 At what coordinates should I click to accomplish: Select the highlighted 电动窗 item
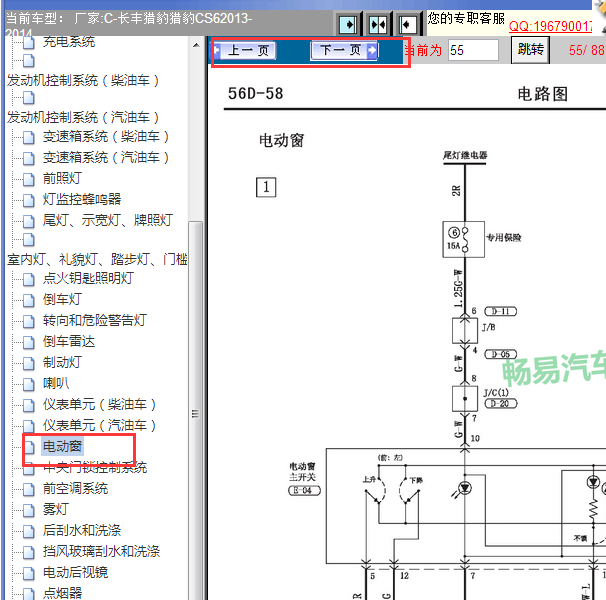62,447
